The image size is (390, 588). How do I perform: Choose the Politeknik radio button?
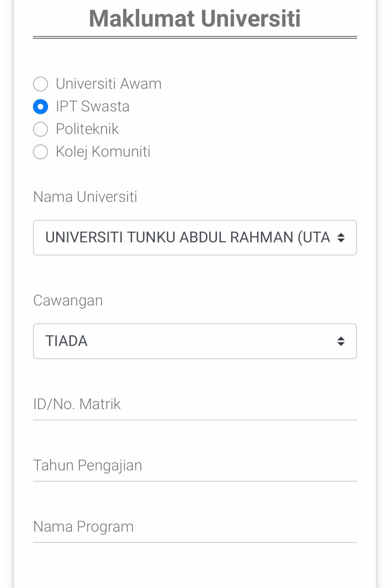[x=41, y=129]
